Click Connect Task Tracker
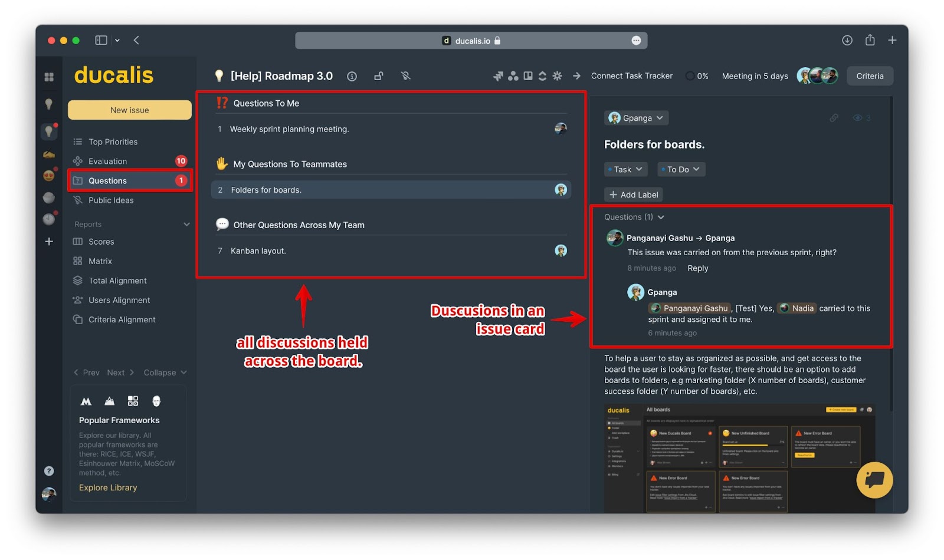The height and width of the screenshot is (560, 944). click(631, 76)
